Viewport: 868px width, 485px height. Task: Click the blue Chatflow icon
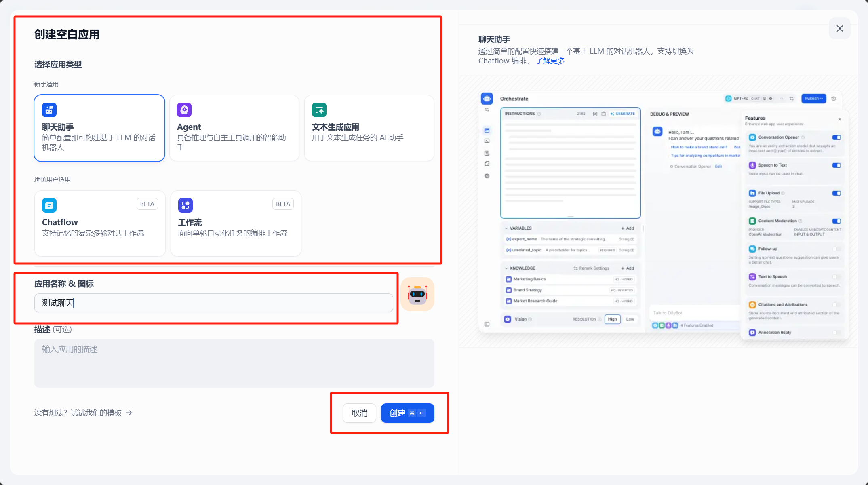(49, 205)
